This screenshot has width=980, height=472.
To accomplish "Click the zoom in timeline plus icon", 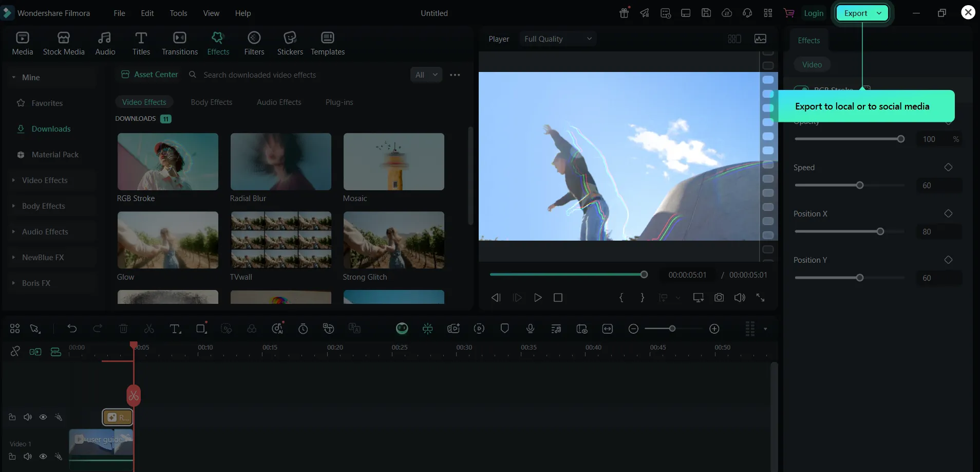I will [x=714, y=329].
